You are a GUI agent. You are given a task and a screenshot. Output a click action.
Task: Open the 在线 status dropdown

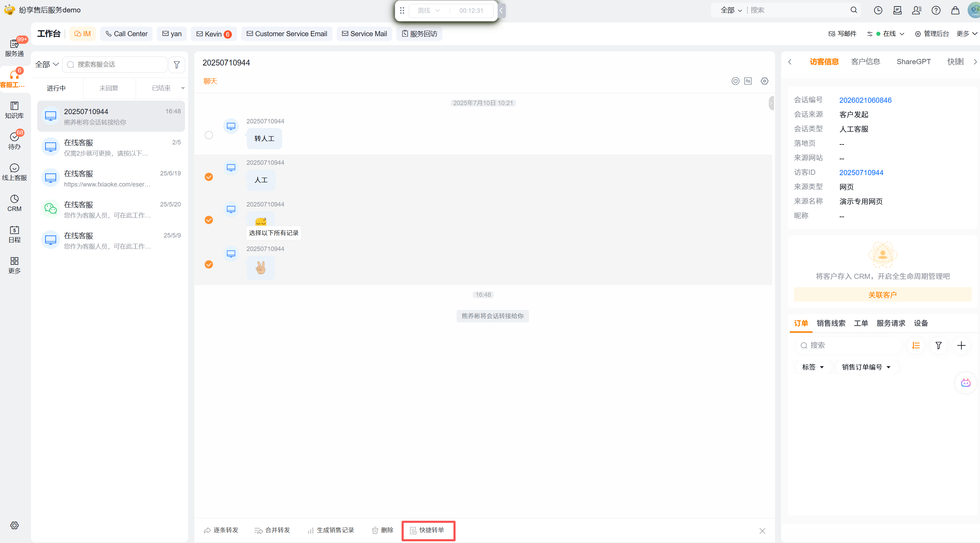tap(892, 34)
